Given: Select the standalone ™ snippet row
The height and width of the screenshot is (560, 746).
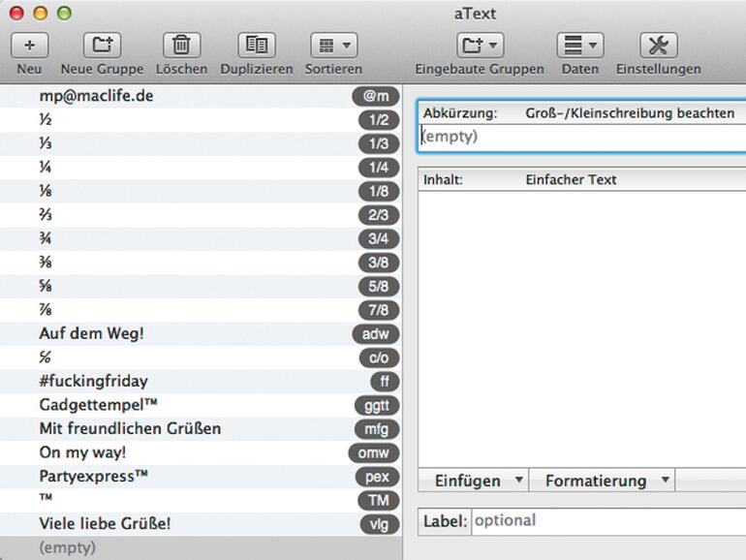Looking at the screenshot, I should click(x=200, y=501).
